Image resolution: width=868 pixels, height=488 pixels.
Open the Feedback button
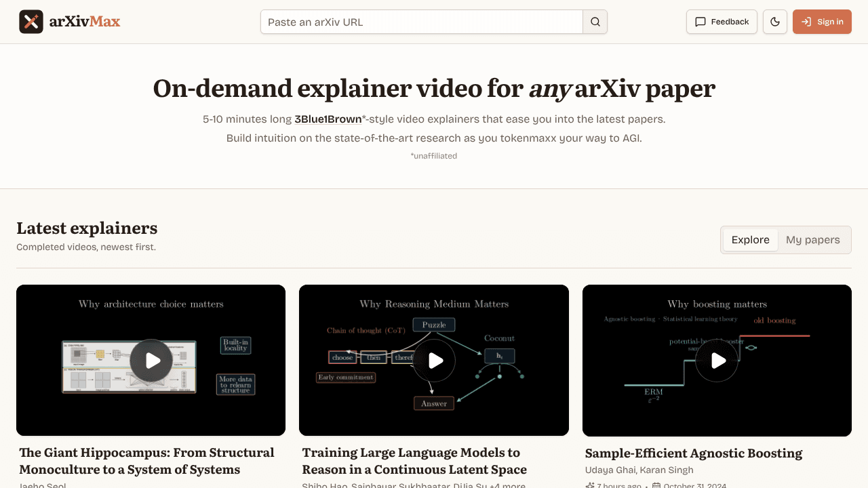tap(722, 22)
